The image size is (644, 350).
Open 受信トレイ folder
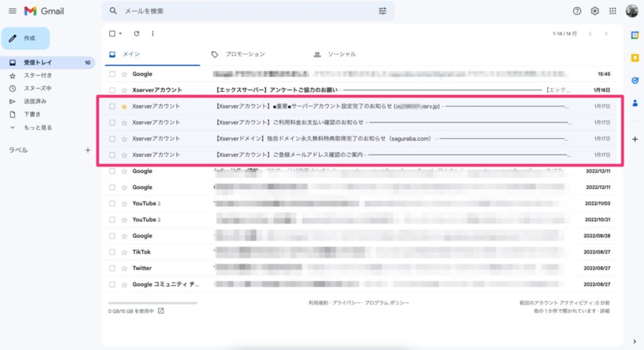point(48,62)
